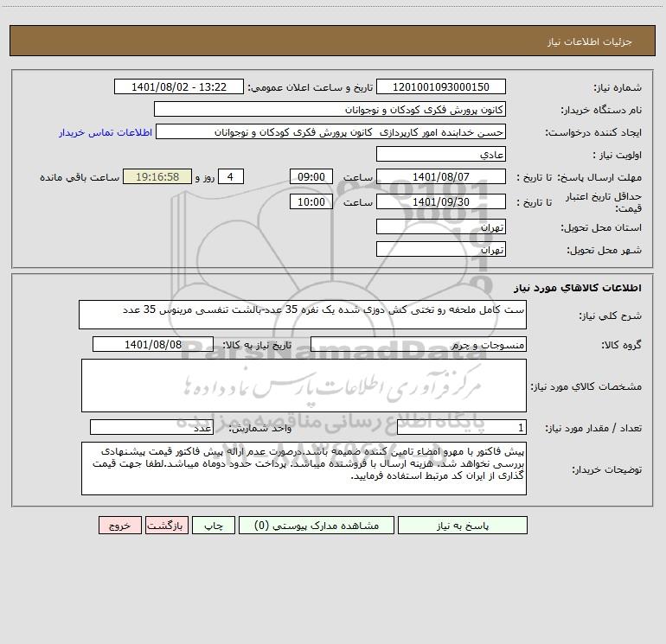Click the empty goods specifications text area

coord(304,386)
